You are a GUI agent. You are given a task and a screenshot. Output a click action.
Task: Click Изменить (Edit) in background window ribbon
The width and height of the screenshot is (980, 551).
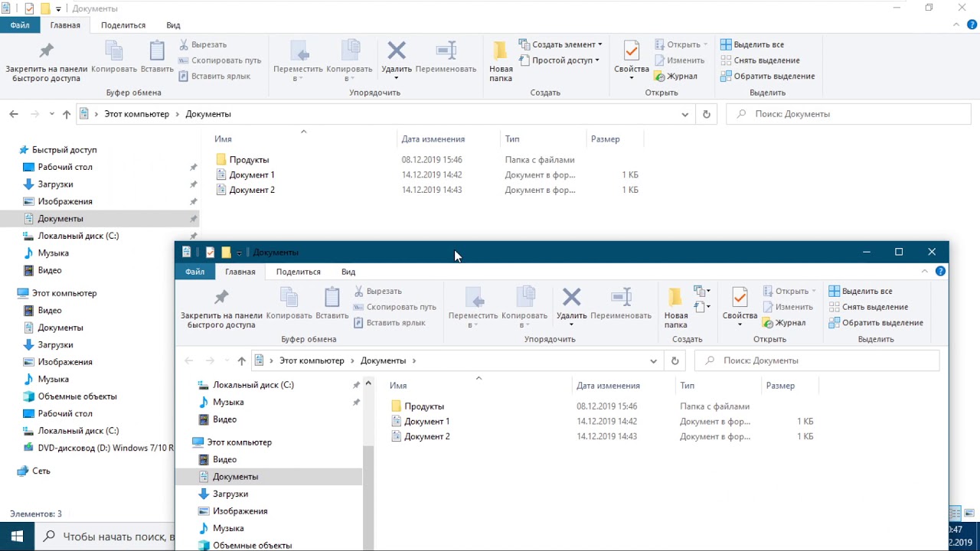coord(678,60)
